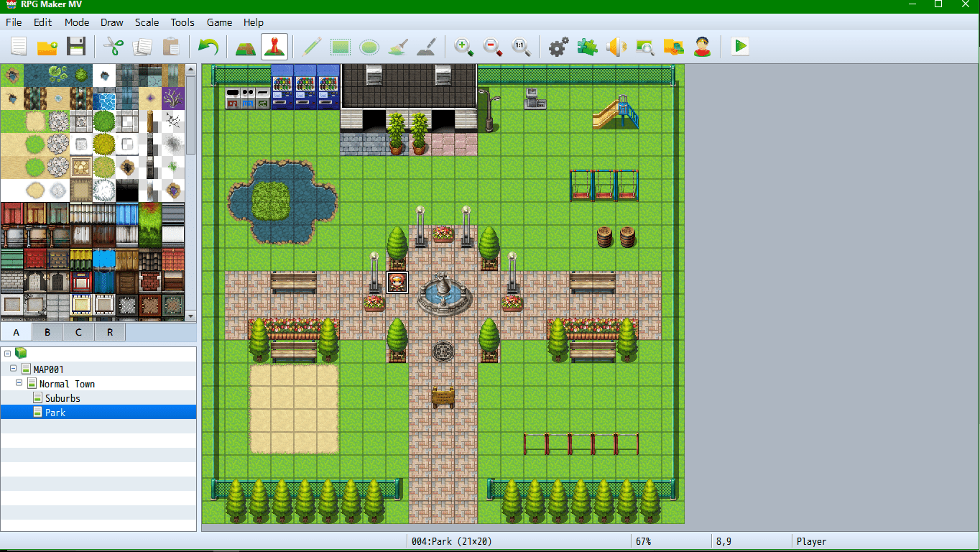Save the project with the floppy disk icon
Viewport: 980px width, 552px height.
(76, 47)
